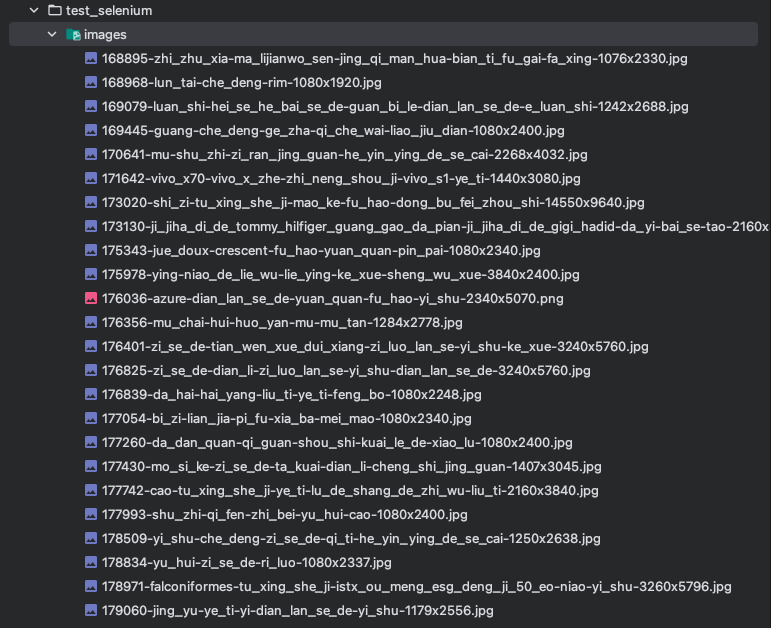Click file icon beside 168968-lun_tai-che_deng
The width and height of the screenshot is (771, 628).
coord(91,83)
